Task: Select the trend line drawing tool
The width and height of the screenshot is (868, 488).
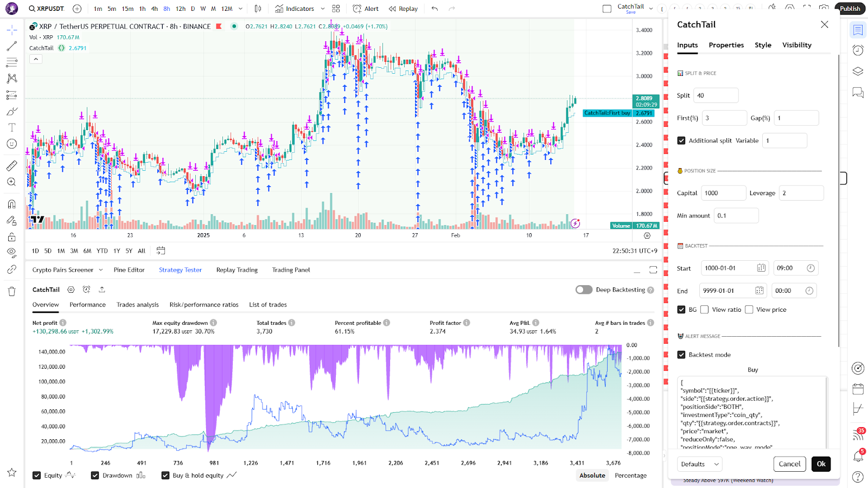Action: (x=11, y=47)
